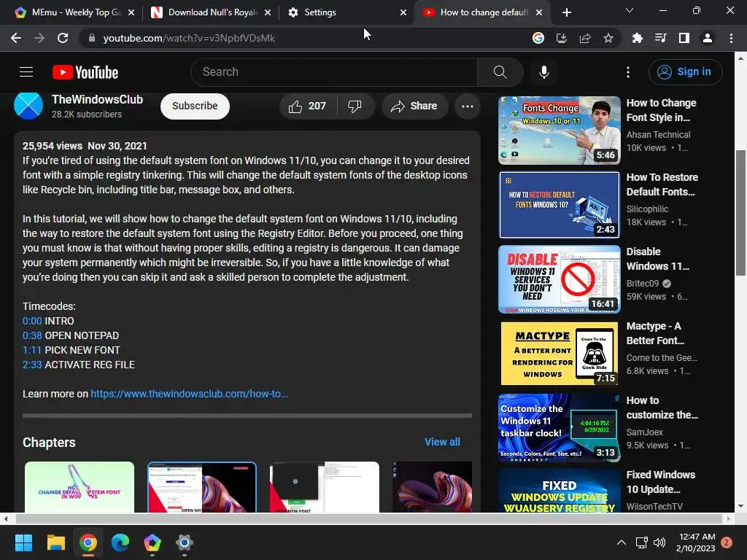Click the Share button
The height and width of the screenshot is (560, 747).
(414, 106)
